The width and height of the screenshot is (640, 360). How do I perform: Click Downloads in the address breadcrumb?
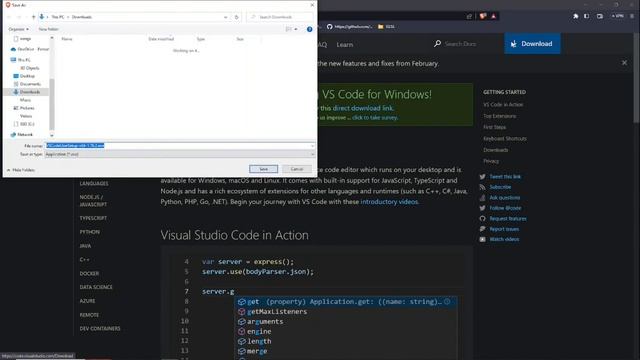(x=82, y=17)
